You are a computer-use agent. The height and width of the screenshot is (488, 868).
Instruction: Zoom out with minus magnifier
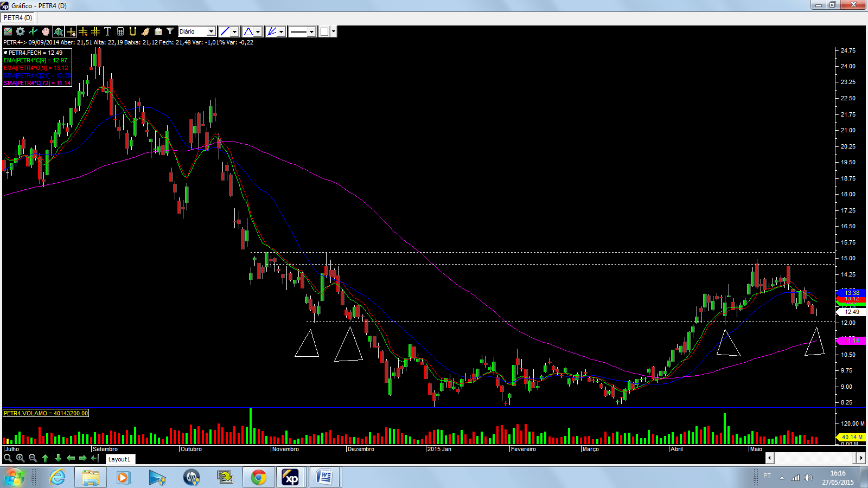(x=33, y=458)
